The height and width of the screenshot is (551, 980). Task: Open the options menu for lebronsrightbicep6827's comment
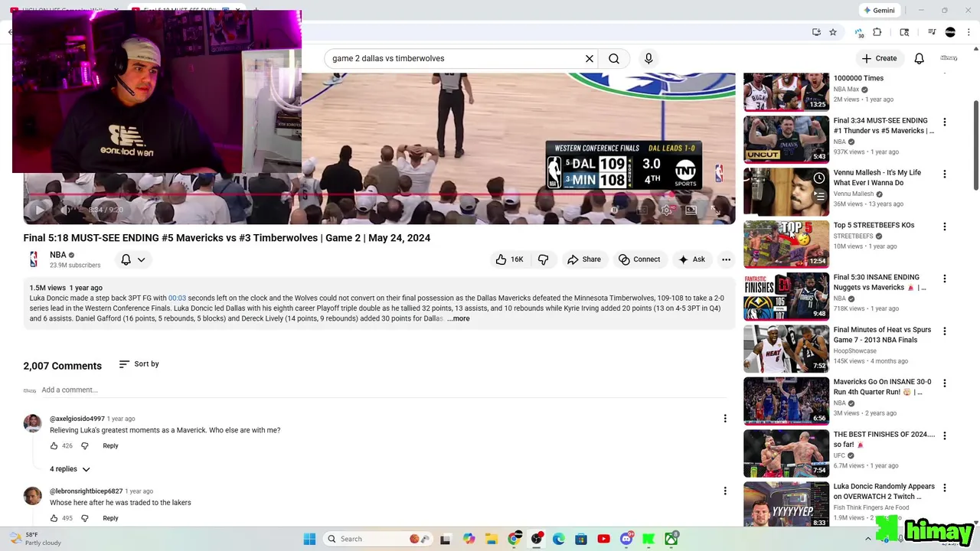click(x=725, y=491)
